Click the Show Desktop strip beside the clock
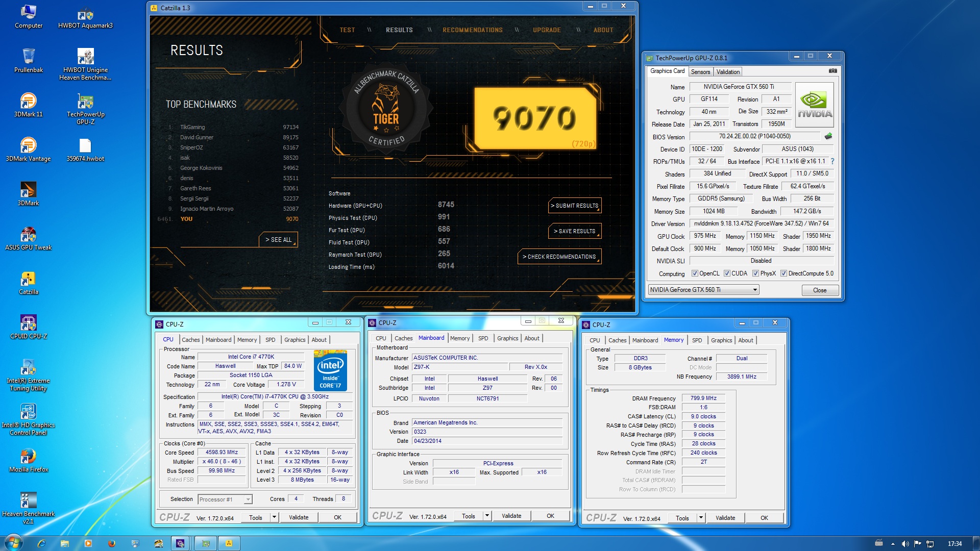Screen dimensions: 980x551 point(976,543)
